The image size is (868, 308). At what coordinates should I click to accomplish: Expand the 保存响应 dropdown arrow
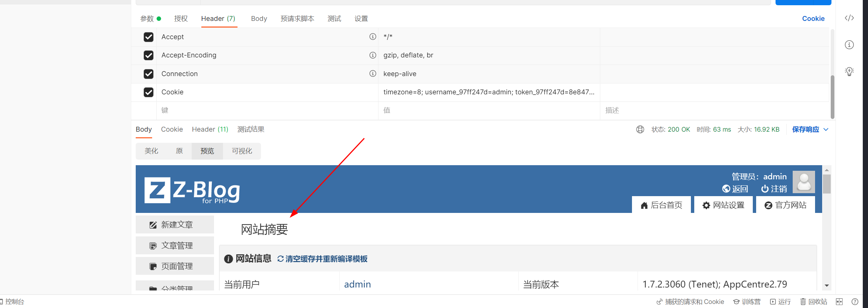[x=826, y=129]
